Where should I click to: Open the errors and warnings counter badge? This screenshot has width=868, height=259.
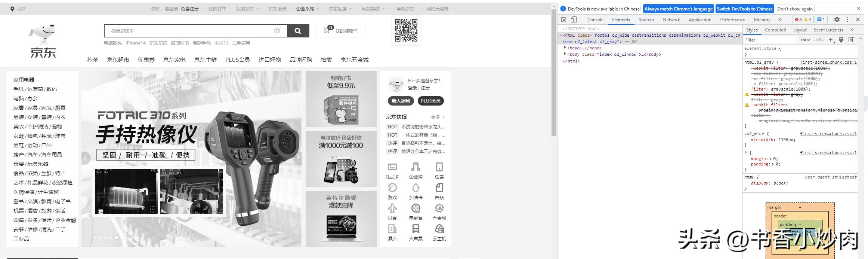tap(803, 19)
